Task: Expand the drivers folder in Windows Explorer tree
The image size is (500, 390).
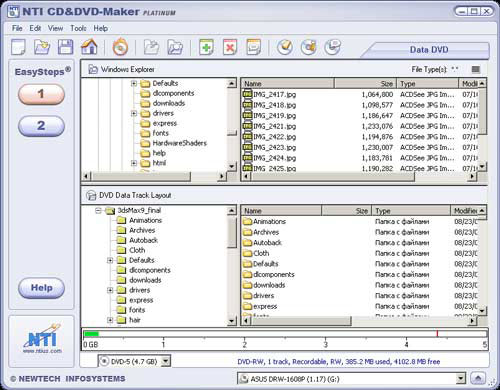Action: tap(134, 113)
